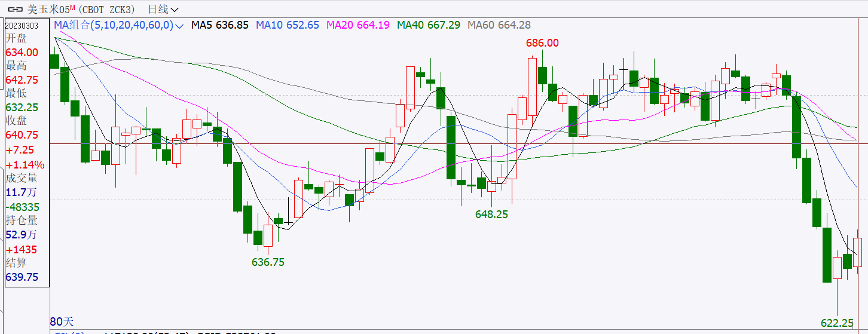Select the 美玉米05 (CBOT ZCK3) contract title
This screenshot has height=334, width=868.
(81, 9)
